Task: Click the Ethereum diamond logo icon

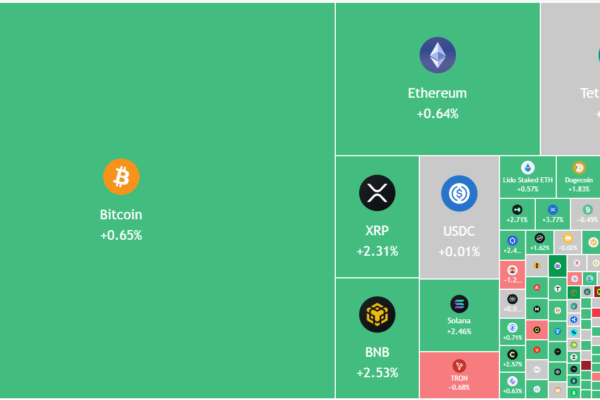Action: [x=437, y=55]
